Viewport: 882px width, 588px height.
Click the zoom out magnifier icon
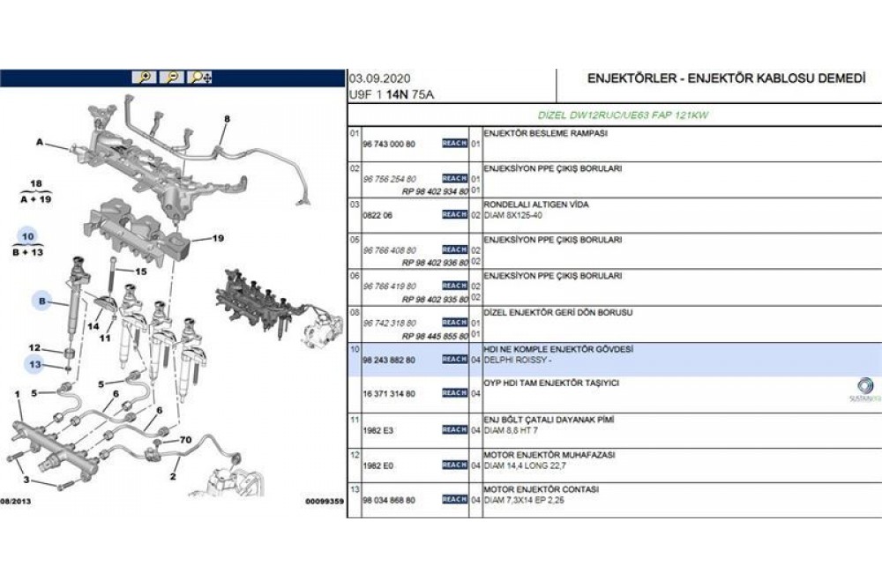[x=172, y=78]
